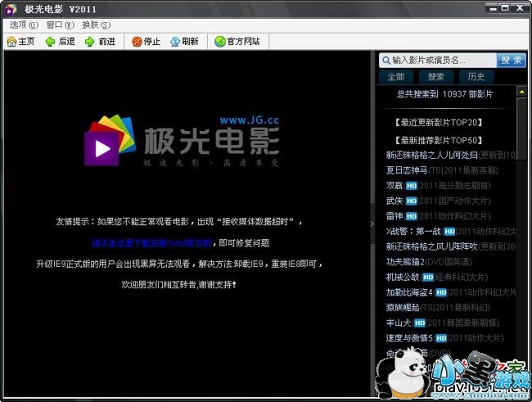
Task: Switch to the 搜索 tab
Action: tap(436, 77)
